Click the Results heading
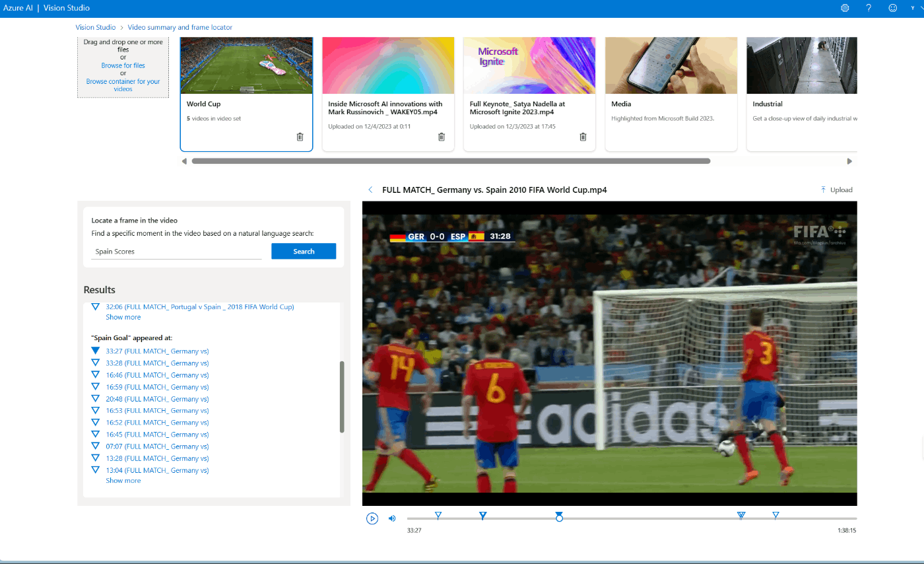Image resolution: width=924 pixels, height=564 pixels. pyautogui.click(x=99, y=290)
